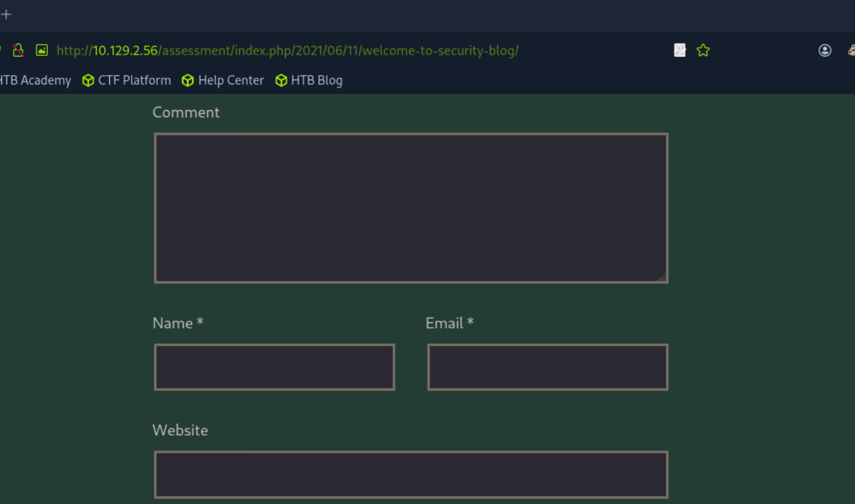Click the Help Center bookmark cube icon

(188, 80)
